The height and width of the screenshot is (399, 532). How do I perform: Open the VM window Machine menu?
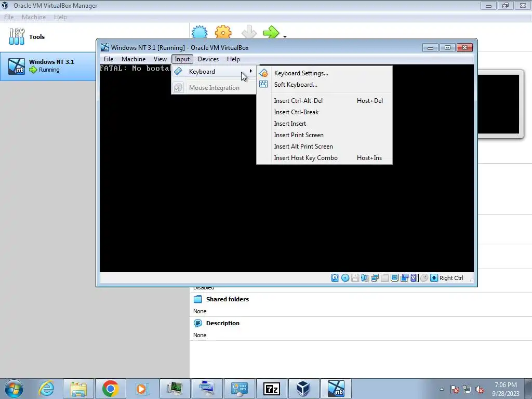(x=134, y=59)
